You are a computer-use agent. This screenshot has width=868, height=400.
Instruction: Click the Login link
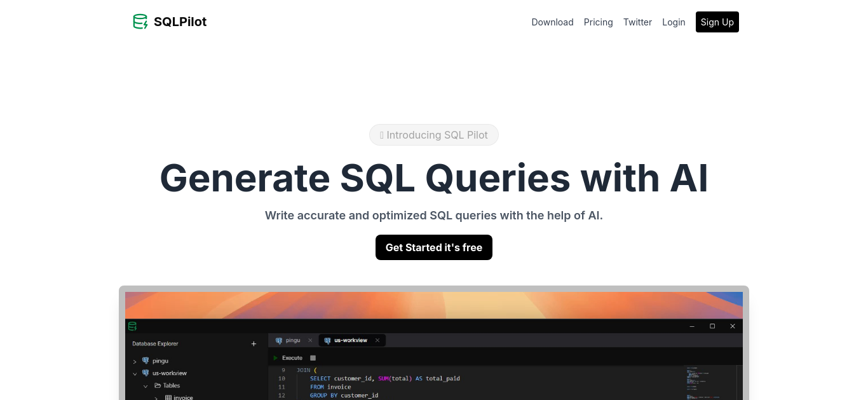click(x=674, y=22)
